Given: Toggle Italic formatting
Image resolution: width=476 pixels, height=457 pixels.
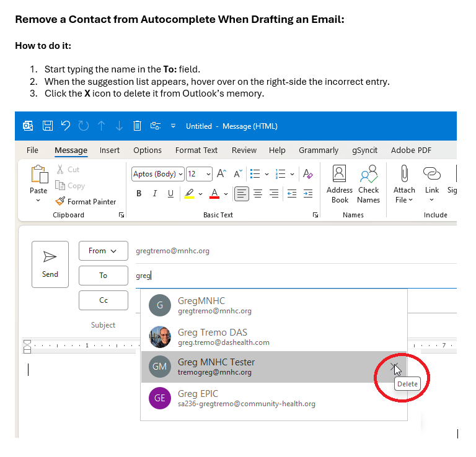Looking at the screenshot, I should point(155,194).
